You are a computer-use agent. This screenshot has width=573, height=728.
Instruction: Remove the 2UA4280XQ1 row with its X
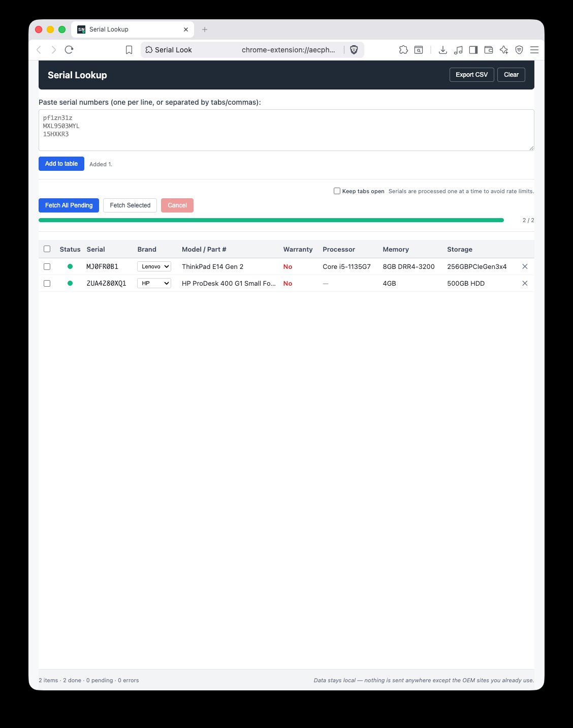tap(525, 283)
